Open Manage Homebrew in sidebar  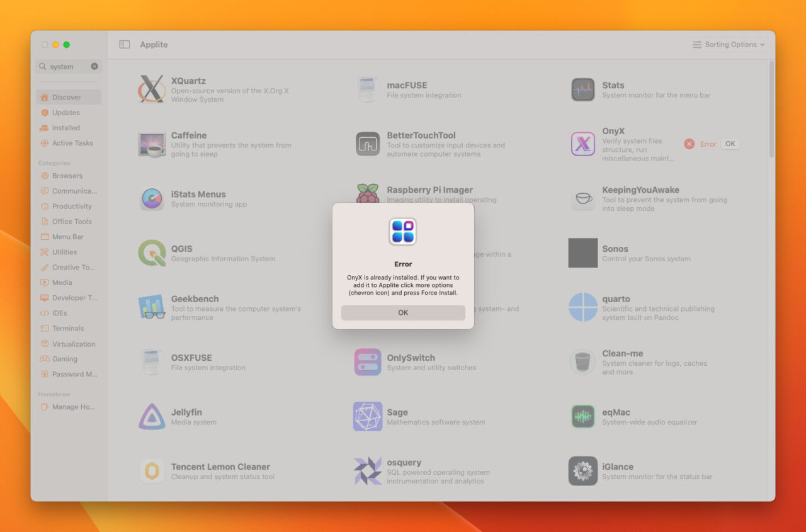(73, 407)
